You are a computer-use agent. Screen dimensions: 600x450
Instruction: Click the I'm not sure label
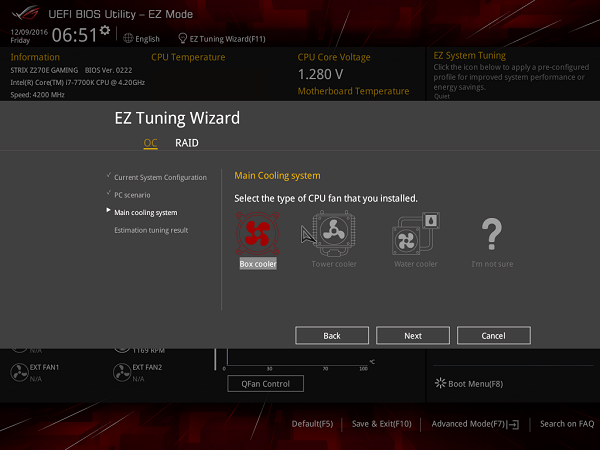pos(492,264)
